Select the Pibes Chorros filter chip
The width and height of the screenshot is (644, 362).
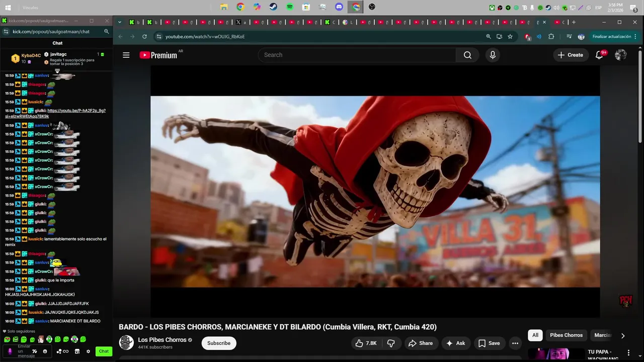coord(566,335)
